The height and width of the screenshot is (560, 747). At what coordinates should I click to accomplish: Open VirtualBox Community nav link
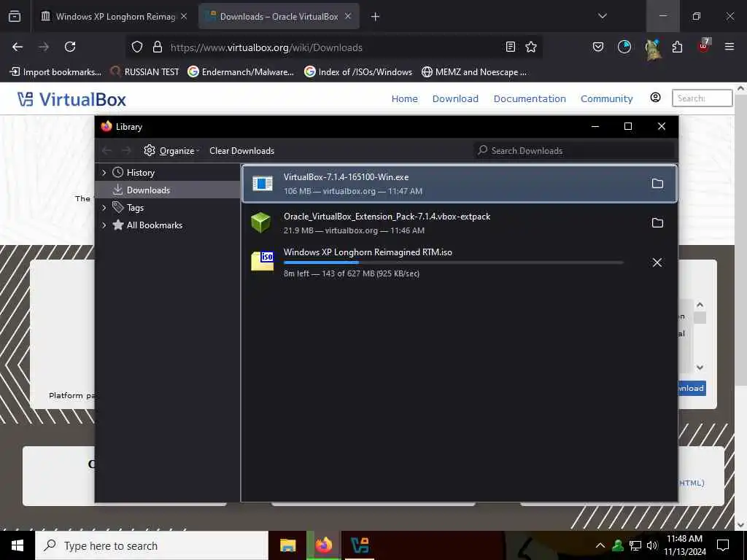[x=606, y=98]
